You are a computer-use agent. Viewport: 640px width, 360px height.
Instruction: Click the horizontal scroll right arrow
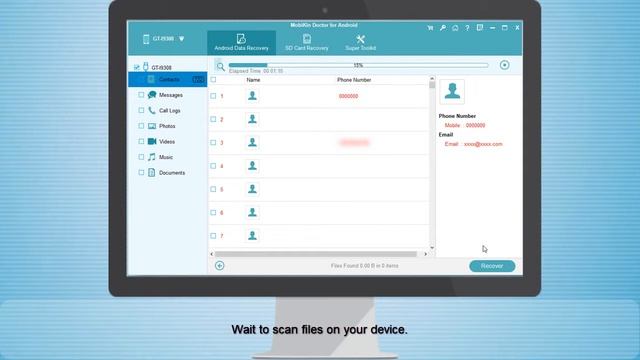coord(426,254)
